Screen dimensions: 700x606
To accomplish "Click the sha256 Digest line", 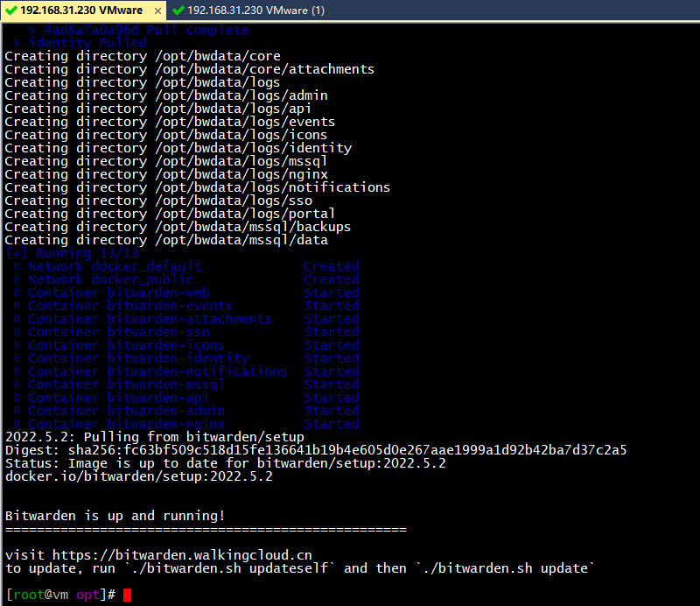I will point(316,450).
